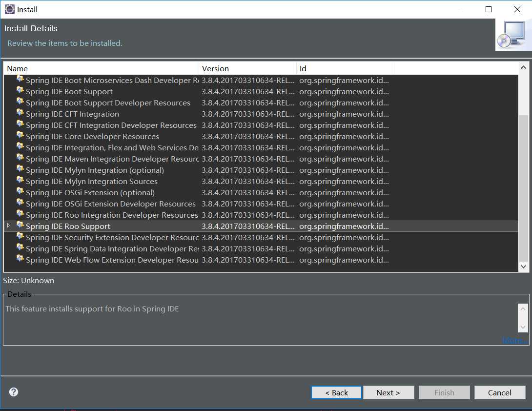Image resolution: width=532 pixels, height=411 pixels.
Task: Click the install wizard computer graphic
Action: pyautogui.click(x=513, y=35)
